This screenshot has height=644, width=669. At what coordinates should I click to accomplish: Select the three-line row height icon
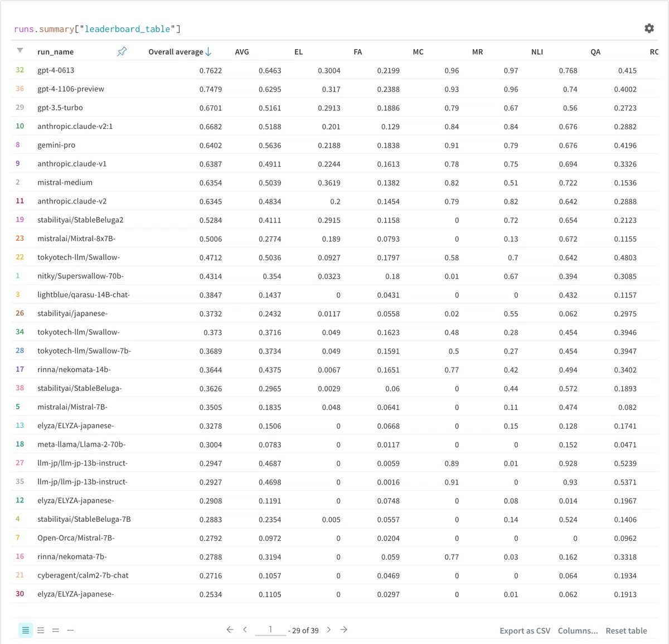41,630
